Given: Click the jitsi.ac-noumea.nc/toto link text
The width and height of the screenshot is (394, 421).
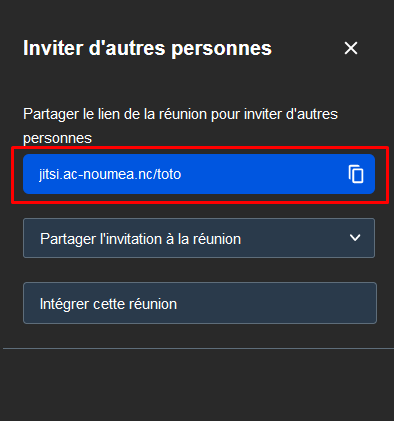Looking at the screenshot, I should tap(110, 174).
